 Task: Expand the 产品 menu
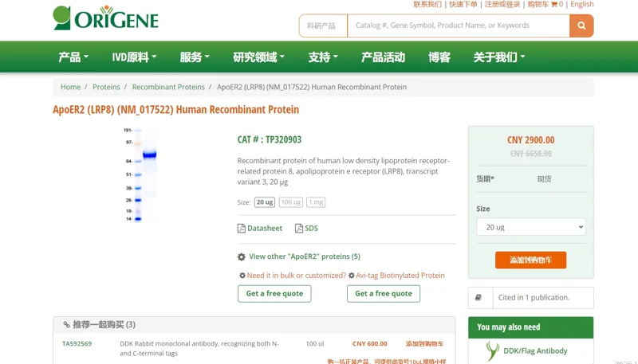[73, 57]
